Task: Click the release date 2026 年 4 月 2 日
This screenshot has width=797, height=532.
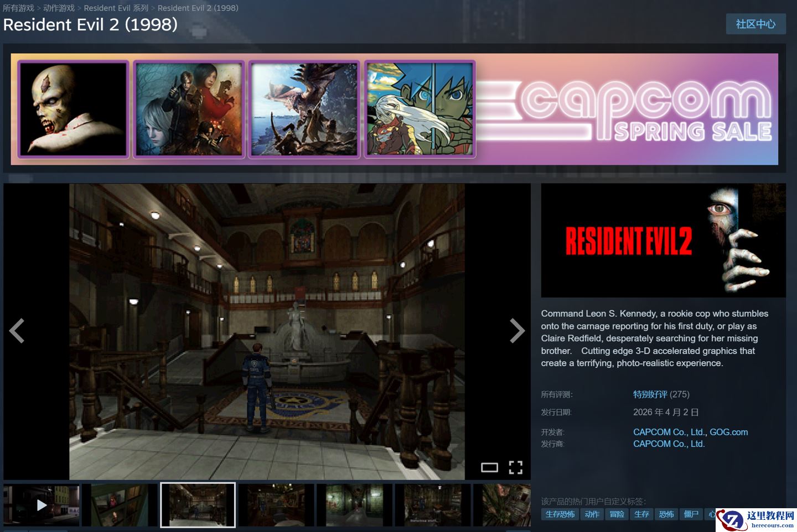Action: point(666,412)
